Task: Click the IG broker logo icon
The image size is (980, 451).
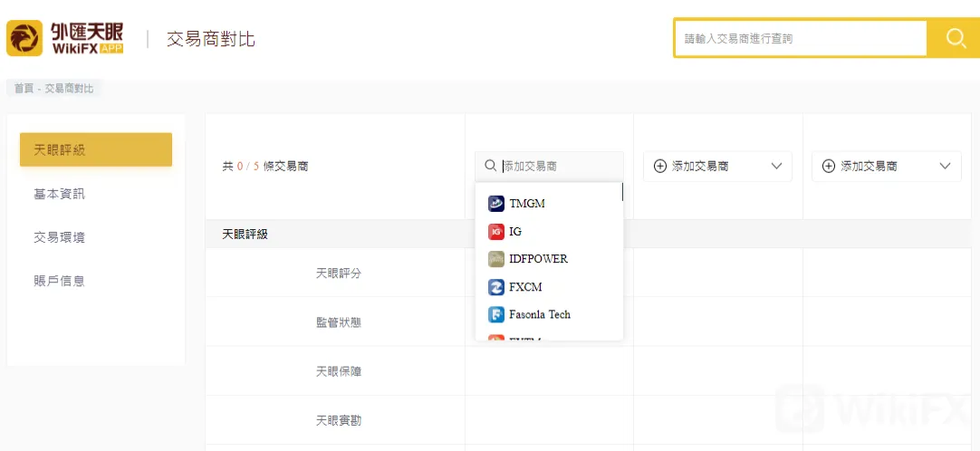Action: 496,232
